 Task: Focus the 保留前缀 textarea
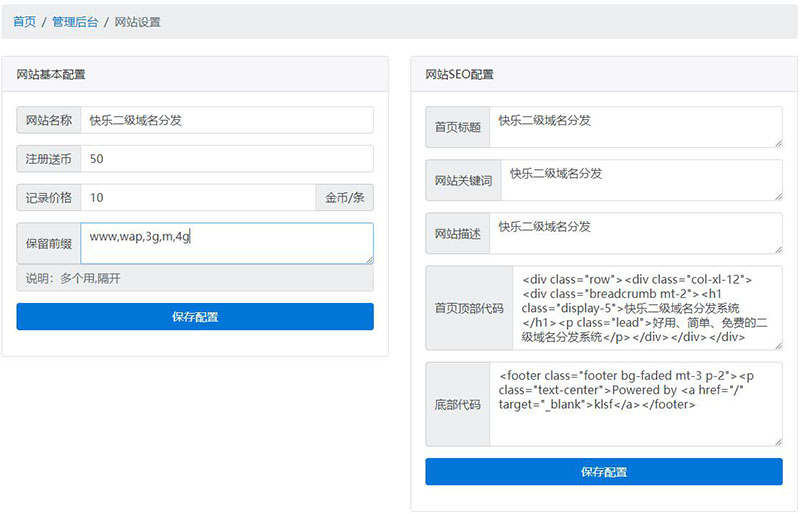pos(226,243)
